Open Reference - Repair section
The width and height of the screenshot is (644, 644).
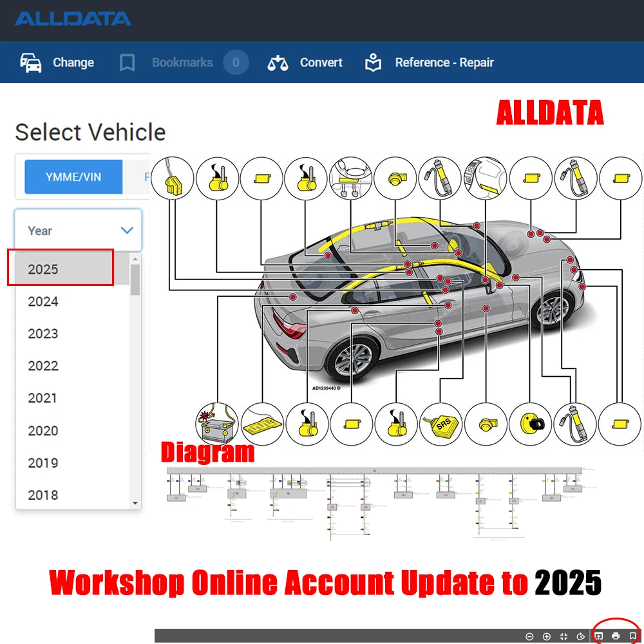429,62
